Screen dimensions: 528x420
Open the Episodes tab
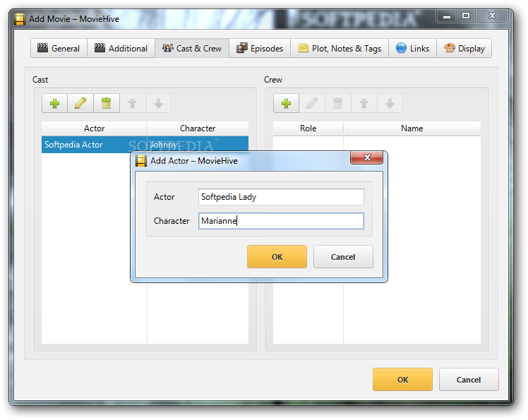click(x=260, y=49)
